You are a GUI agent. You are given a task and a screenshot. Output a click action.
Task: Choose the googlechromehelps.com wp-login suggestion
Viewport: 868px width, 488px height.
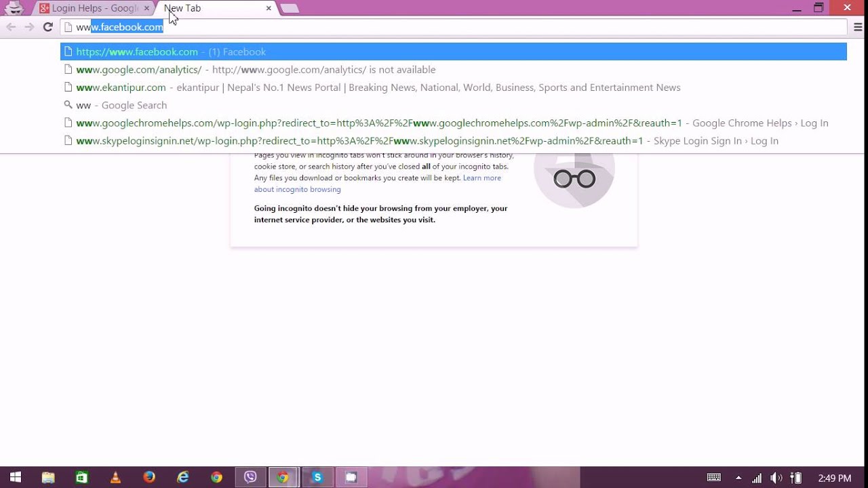(454, 123)
